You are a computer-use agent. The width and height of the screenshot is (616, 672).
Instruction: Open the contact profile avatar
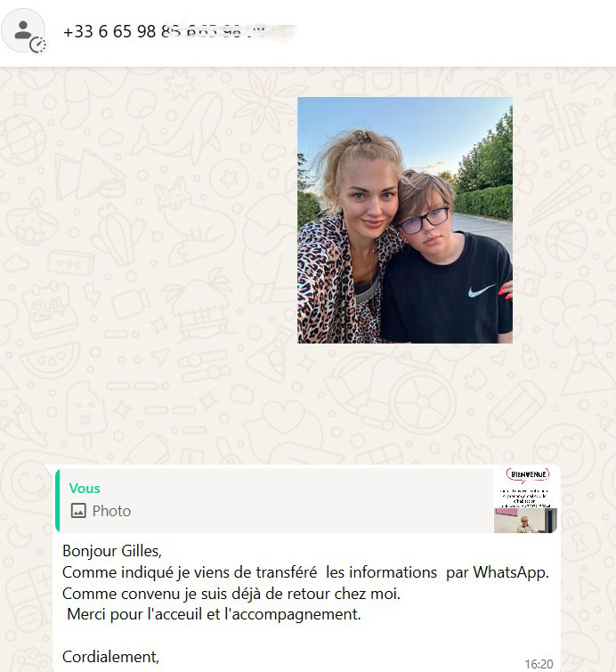[23, 30]
